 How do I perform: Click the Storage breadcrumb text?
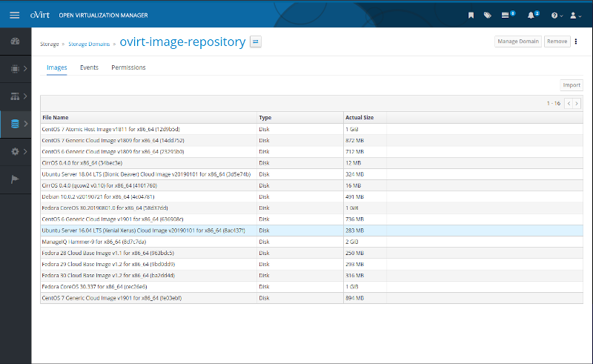pos(50,44)
